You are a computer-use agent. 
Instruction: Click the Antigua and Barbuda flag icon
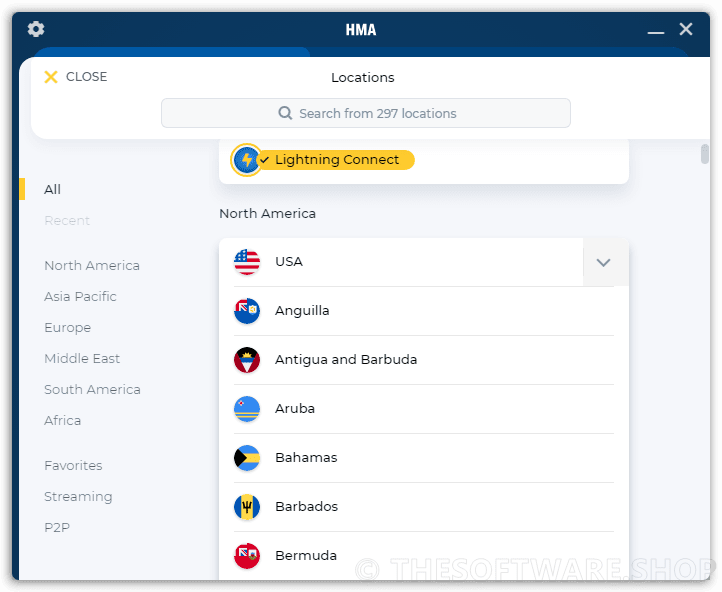pos(247,360)
